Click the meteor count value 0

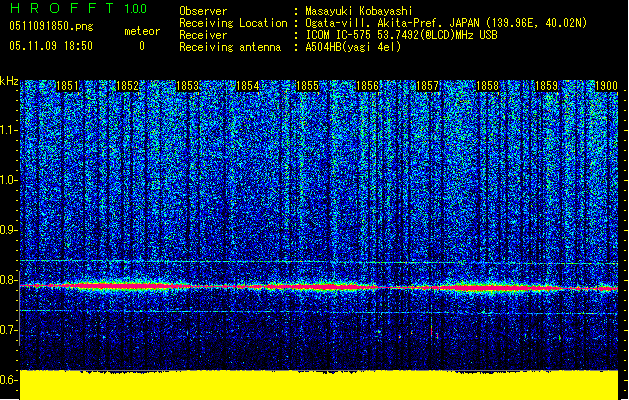142,46
